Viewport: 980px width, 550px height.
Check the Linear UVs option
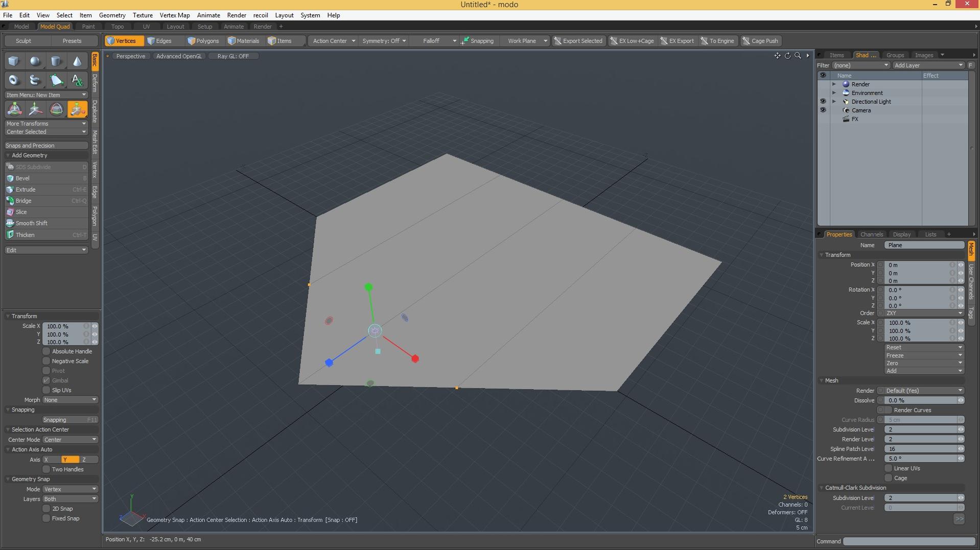click(887, 468)
